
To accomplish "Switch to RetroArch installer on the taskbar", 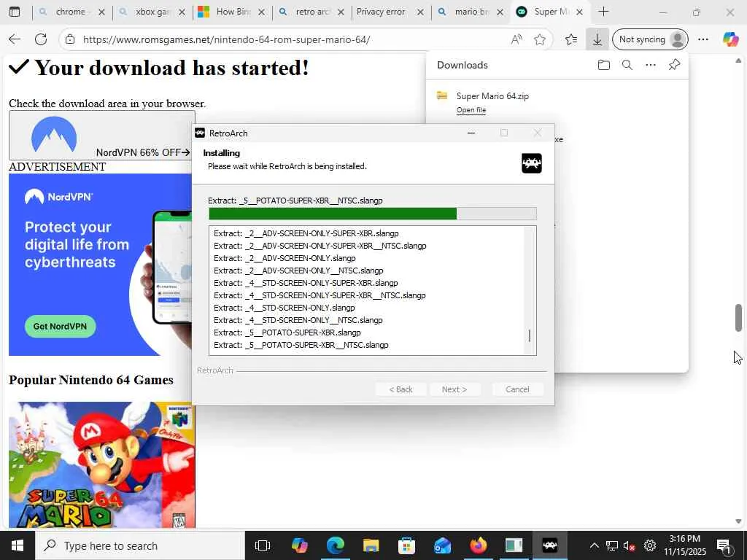I will pos(549,545).
